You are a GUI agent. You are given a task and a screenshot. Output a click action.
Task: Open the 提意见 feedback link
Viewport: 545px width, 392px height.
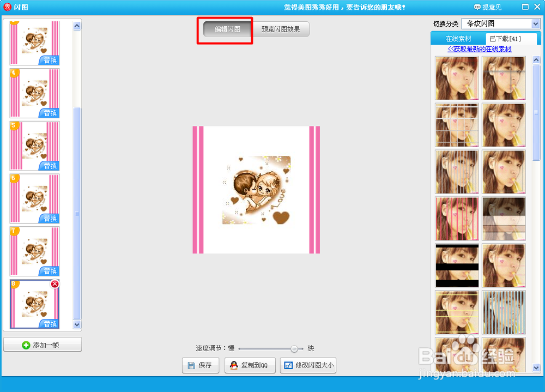tap(488, 7)
